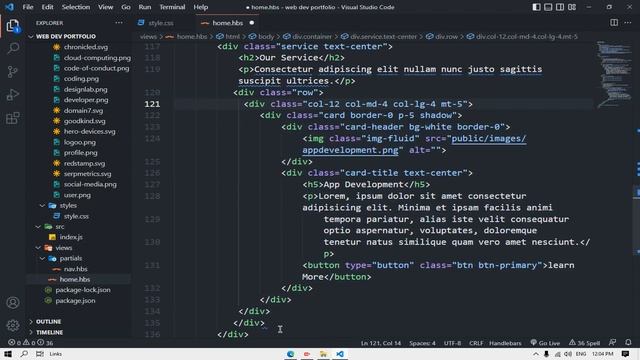This screenshot has width=640, height=360.
Task: Open the View menu
Action: coord(105,7)
